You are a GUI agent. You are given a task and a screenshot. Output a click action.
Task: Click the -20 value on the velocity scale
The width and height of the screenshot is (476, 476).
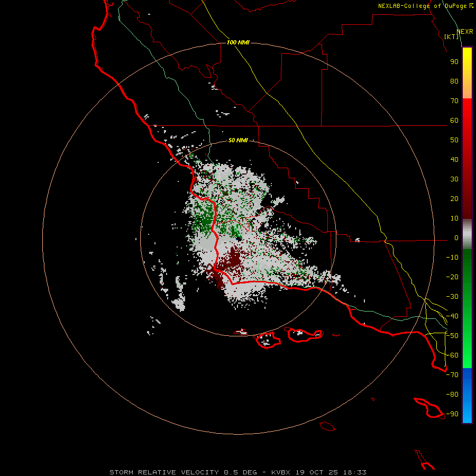point(452,277)
